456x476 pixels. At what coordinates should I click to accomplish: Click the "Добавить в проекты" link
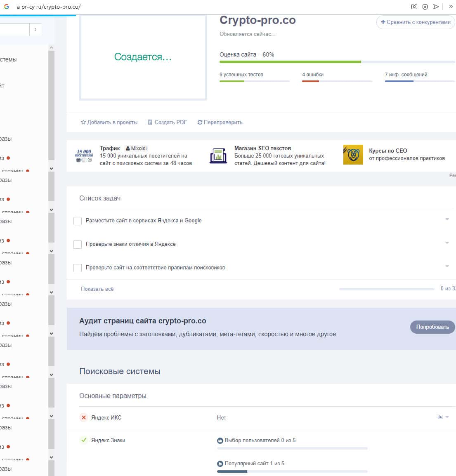[x=109, y=123]
